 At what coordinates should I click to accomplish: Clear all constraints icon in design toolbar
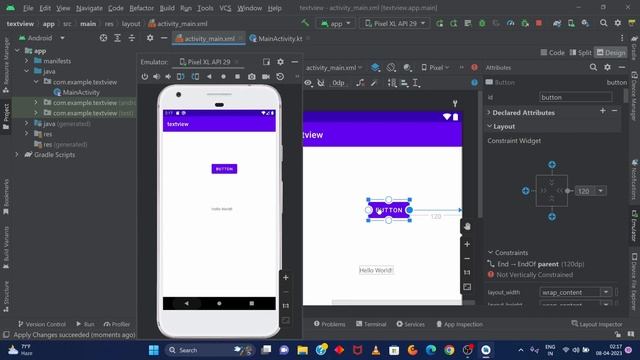pos(360,83)
